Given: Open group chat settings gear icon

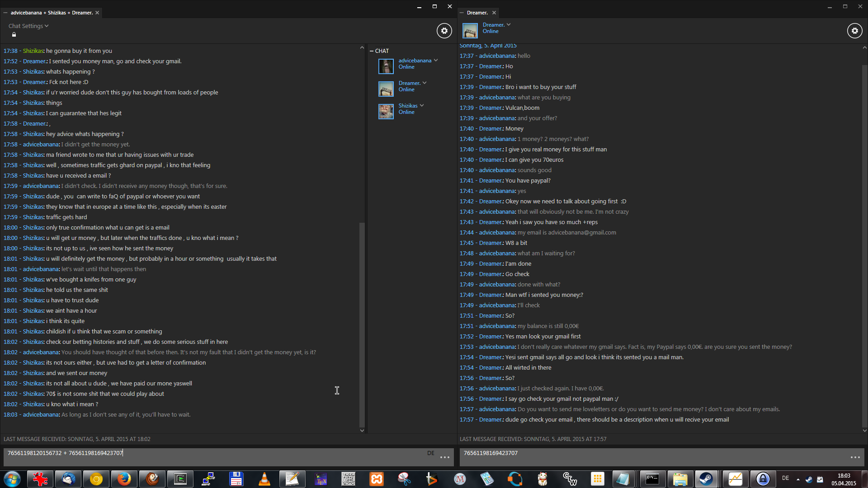Looking at the screenshot, I should [444, 31].
